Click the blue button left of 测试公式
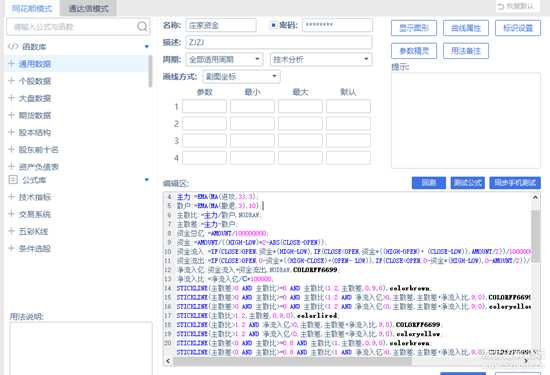This screenshot has width=550, height=375. coord(429,183)
